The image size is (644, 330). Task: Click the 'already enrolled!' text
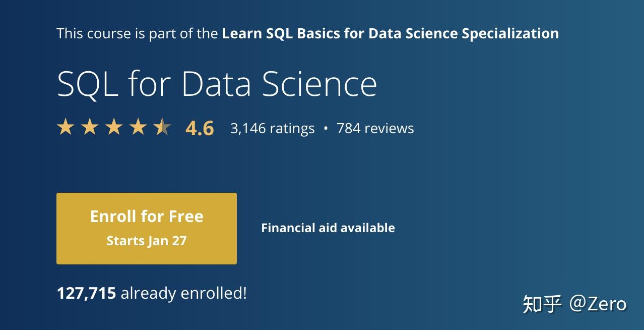tap(184, 293)
